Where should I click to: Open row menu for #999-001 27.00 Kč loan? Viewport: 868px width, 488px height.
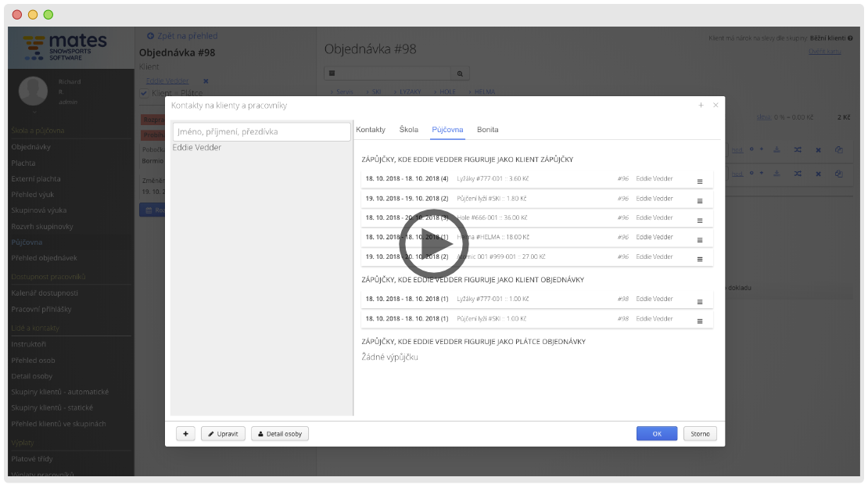click(x=700, y=259)
